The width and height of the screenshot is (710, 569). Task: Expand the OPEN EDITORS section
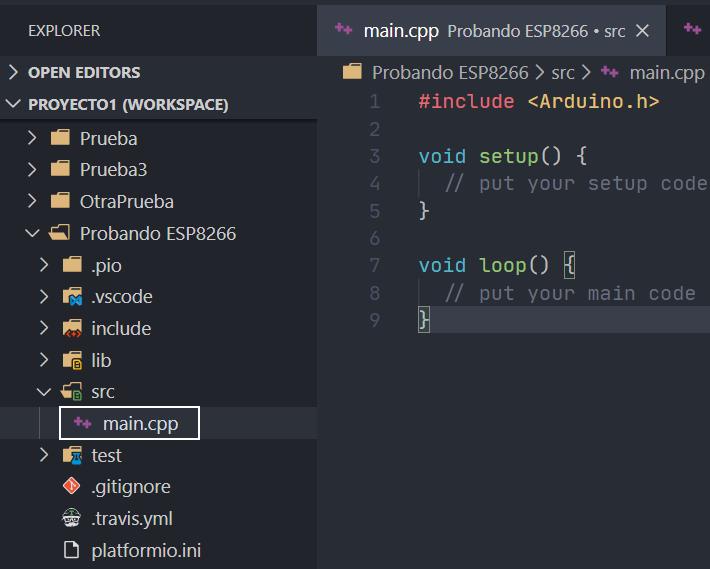(x=13, y=72)
